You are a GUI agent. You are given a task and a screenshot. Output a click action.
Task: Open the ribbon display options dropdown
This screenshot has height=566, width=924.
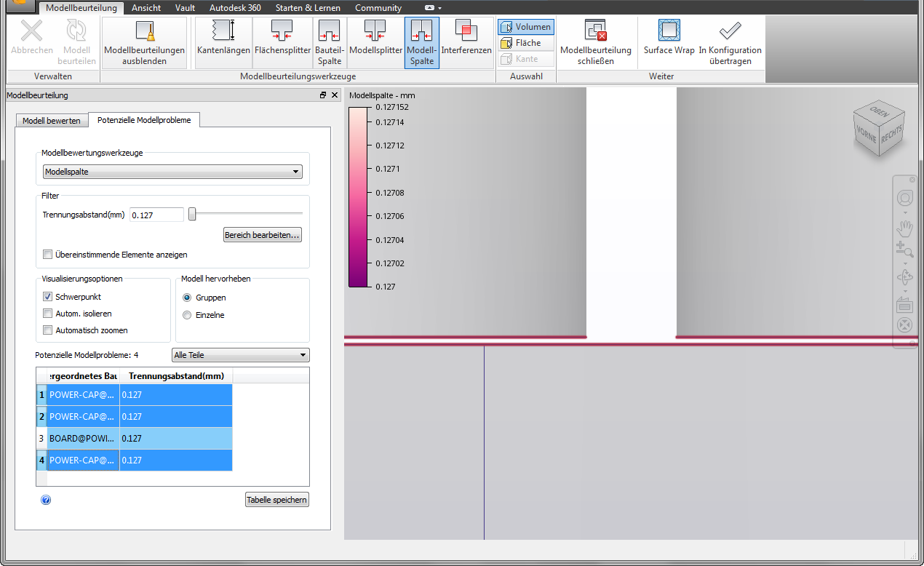tap(434, 8)
